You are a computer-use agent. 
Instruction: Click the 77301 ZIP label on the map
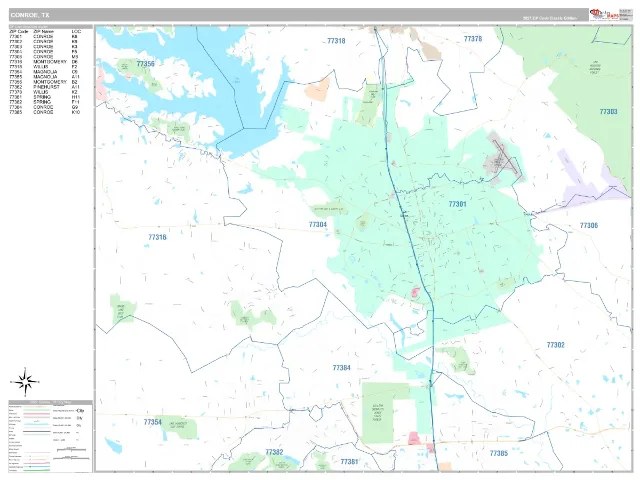(x=457, y=204)
